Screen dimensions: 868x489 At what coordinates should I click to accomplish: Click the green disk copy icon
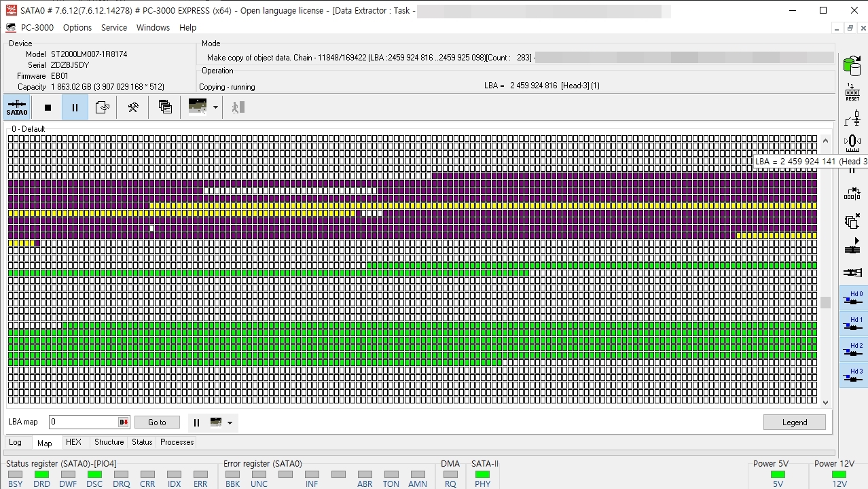click(x=852, y=66)
